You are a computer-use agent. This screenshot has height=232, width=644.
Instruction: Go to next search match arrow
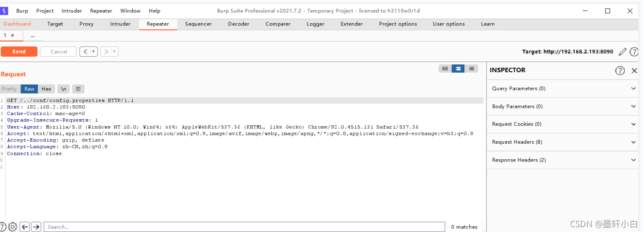pyautogui.click(x=36, y=227)
